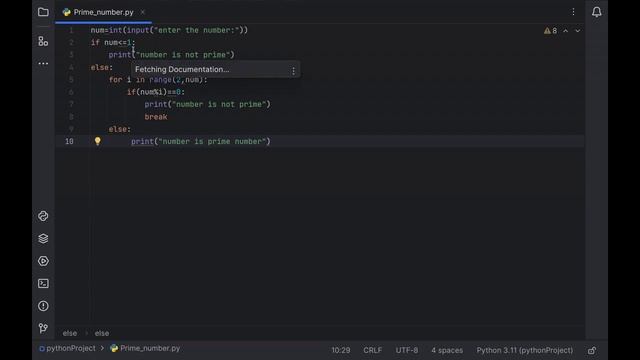Screen dimensions: 640x360
Task: Change UTF-8 file encoding
Action: pos(407,350)
